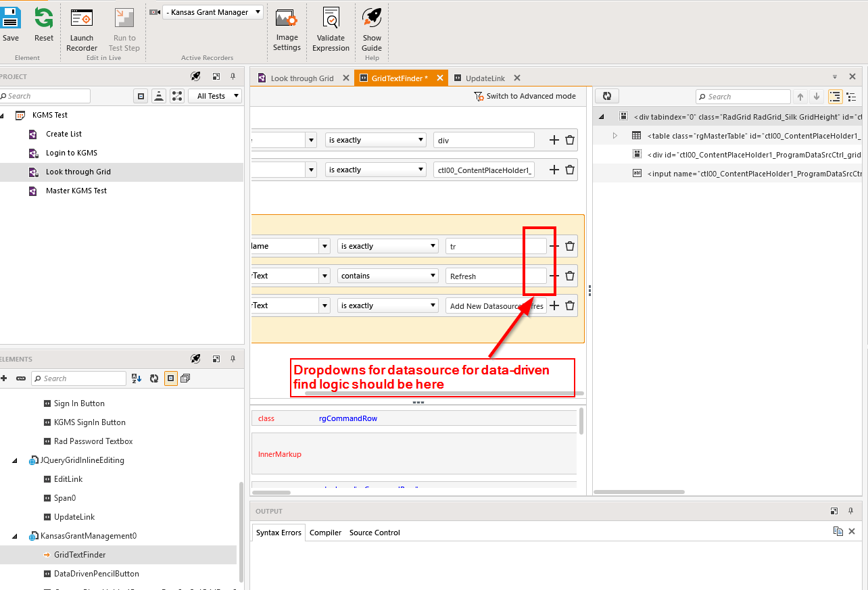Click the Save icon in toolbar
Screen dimensions: 868x590
10,19
